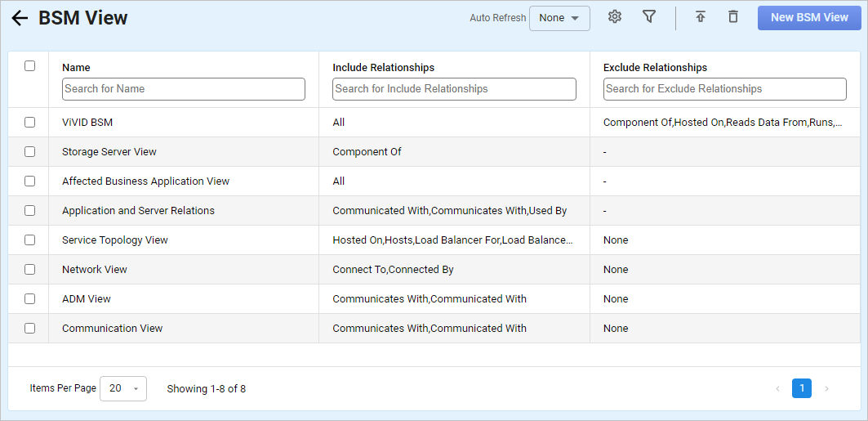Click the Search for Name field

184,89
